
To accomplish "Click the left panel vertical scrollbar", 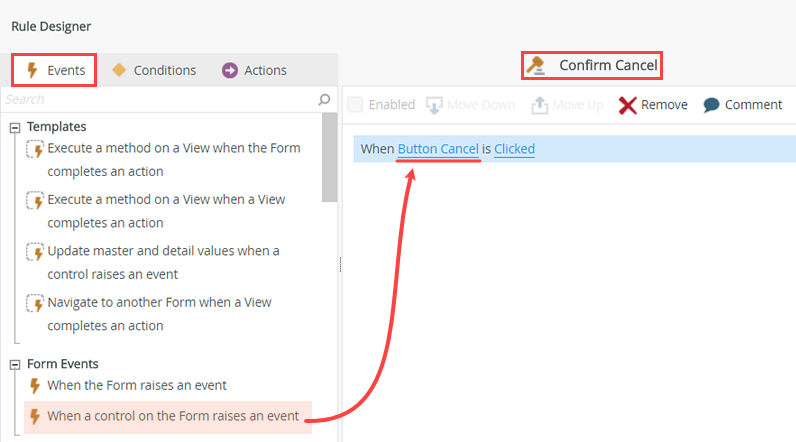I will click(330, 160).
